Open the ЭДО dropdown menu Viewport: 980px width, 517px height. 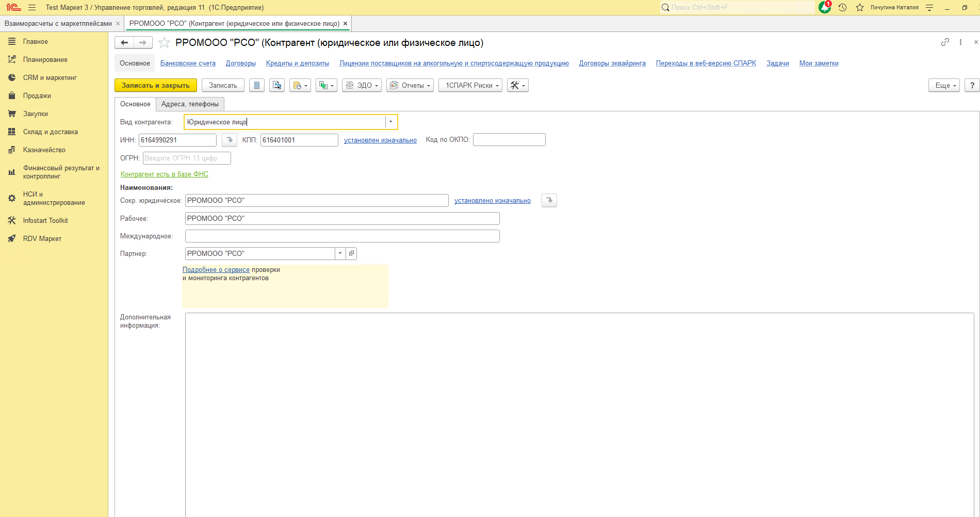point(362,86)
